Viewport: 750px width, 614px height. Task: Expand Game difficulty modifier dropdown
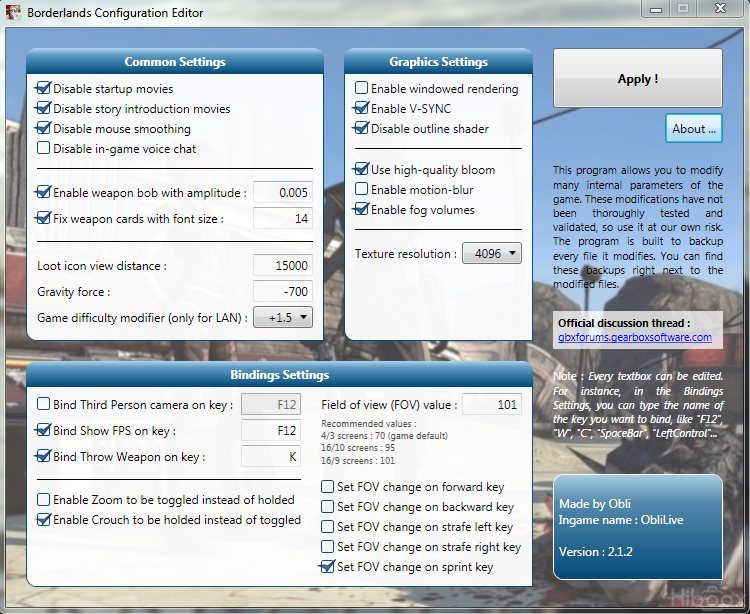283,317
